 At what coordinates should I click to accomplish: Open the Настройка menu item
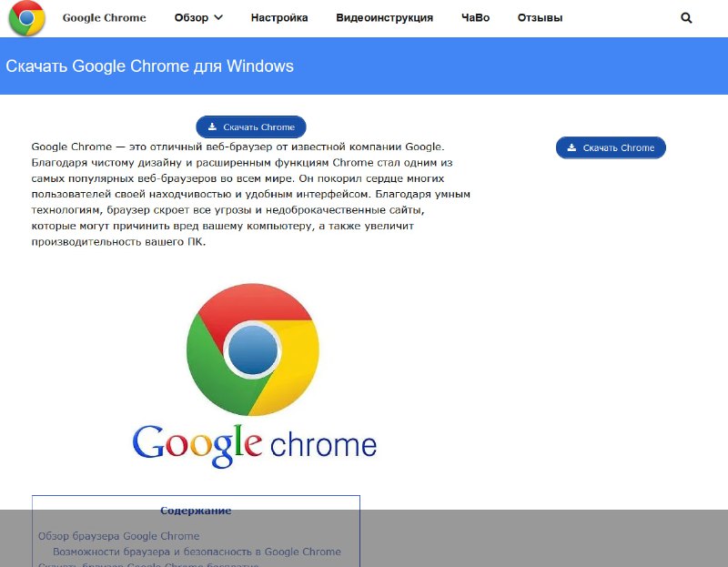tap(279, 18)
